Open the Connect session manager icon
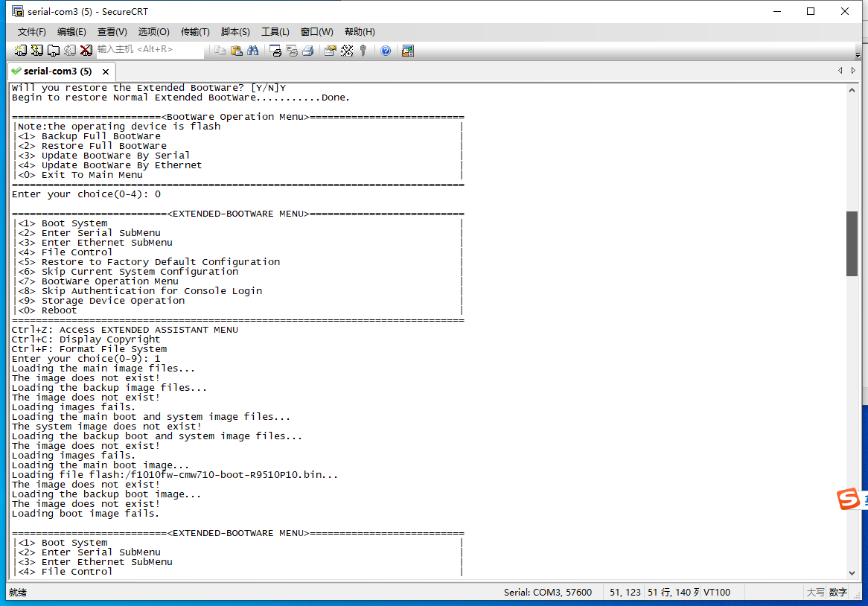868x606 pixels. (x=21, y=51)
